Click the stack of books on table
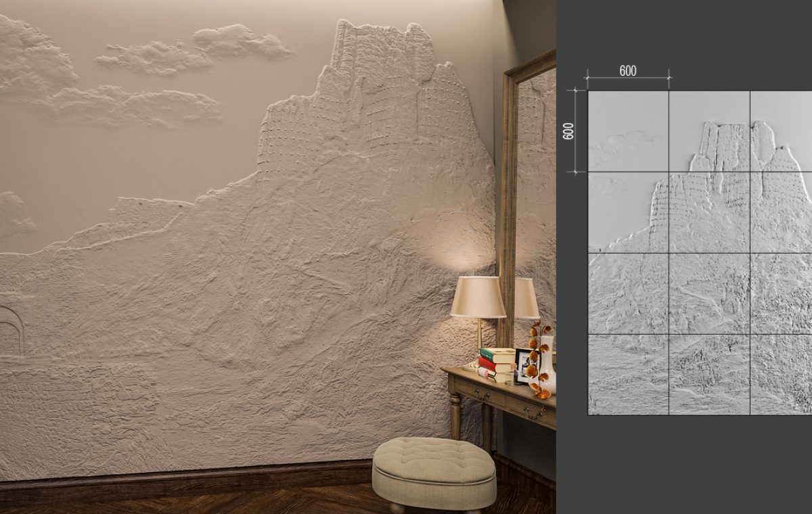The width and height of the screenshot is (812, 514). tap(497, 365)
